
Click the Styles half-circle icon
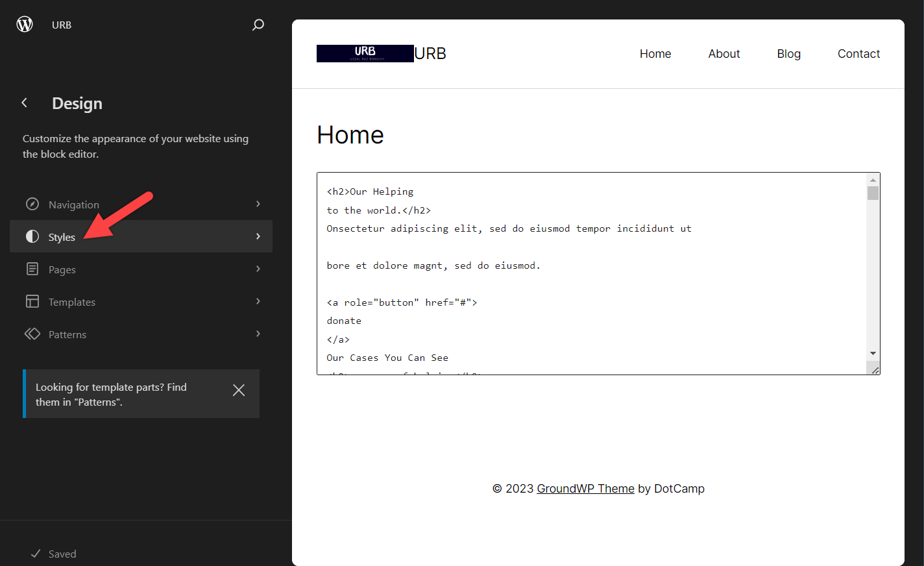(32, 236)
